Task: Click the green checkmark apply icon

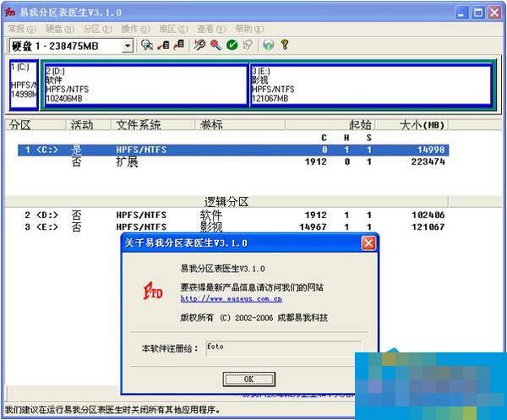Action: point(232,45)
